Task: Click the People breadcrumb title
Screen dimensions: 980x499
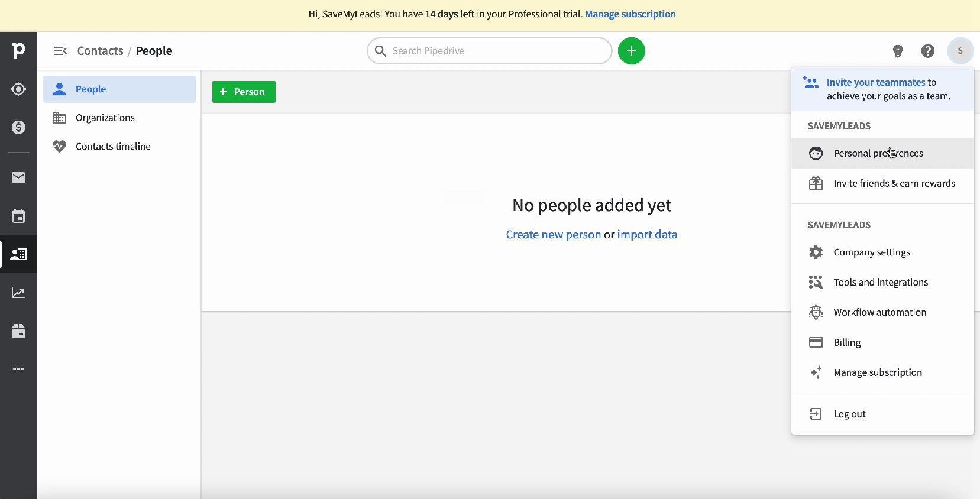Action: (154, 51)
